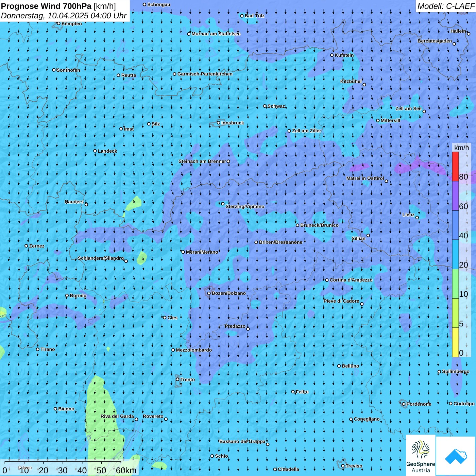The height and width of the screenshot is (476, 476).
Task: Click the Reutte city marker
Action: pyautogui.click(x=118, y=75)
